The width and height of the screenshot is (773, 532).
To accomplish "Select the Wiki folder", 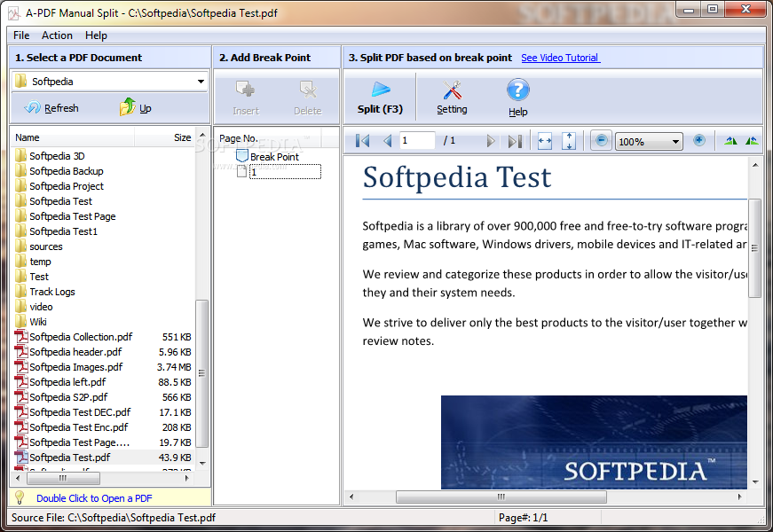I will pos(38,322).
